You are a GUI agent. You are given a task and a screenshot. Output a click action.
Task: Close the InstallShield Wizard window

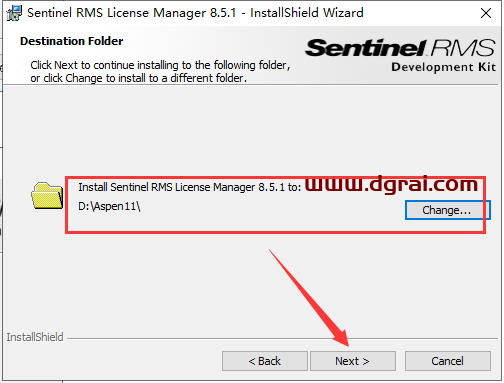[486, 13]
